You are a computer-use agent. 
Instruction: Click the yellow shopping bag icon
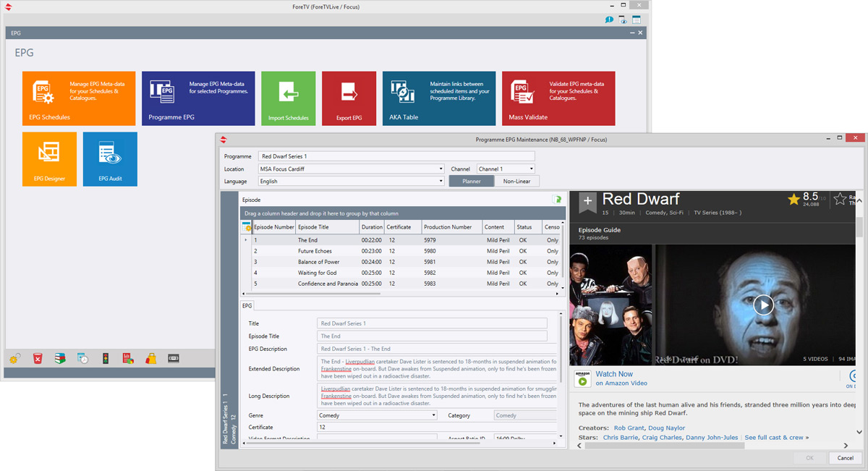pyautogui.click(x=151, y=358)
